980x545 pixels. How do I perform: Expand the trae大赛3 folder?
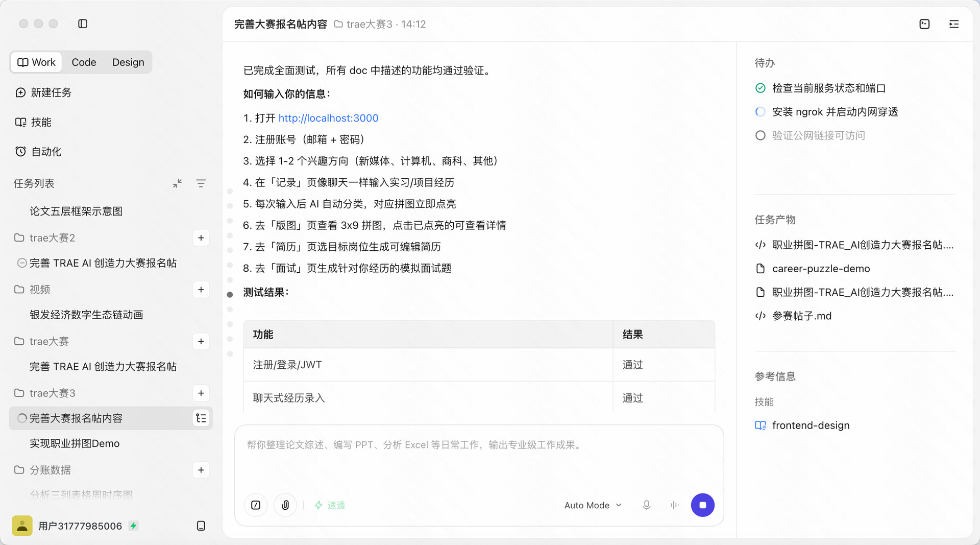coord(45,393)
